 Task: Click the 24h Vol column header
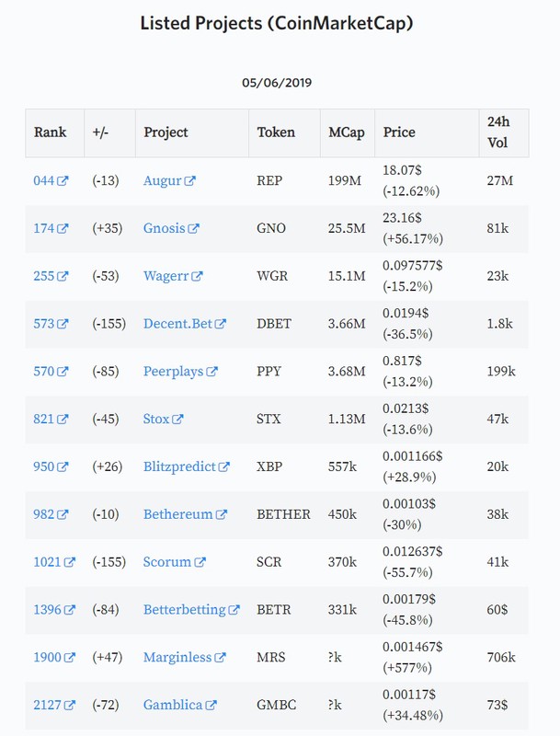point(498,132)
